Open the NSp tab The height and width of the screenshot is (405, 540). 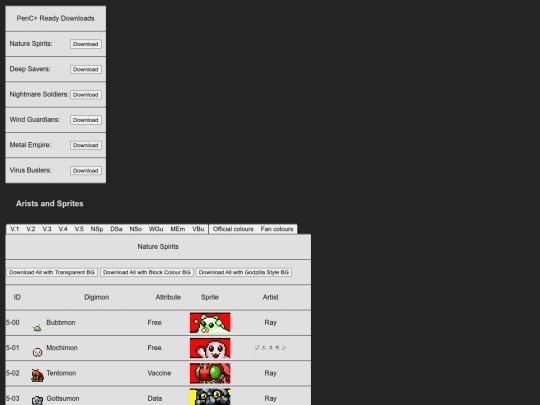[x=97, y=229]
